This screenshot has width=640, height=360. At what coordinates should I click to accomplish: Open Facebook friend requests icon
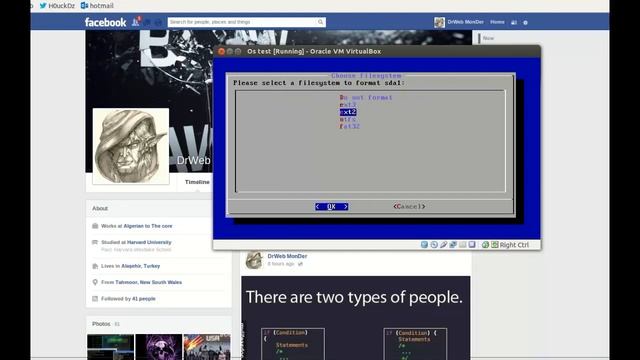coord(136,22)
